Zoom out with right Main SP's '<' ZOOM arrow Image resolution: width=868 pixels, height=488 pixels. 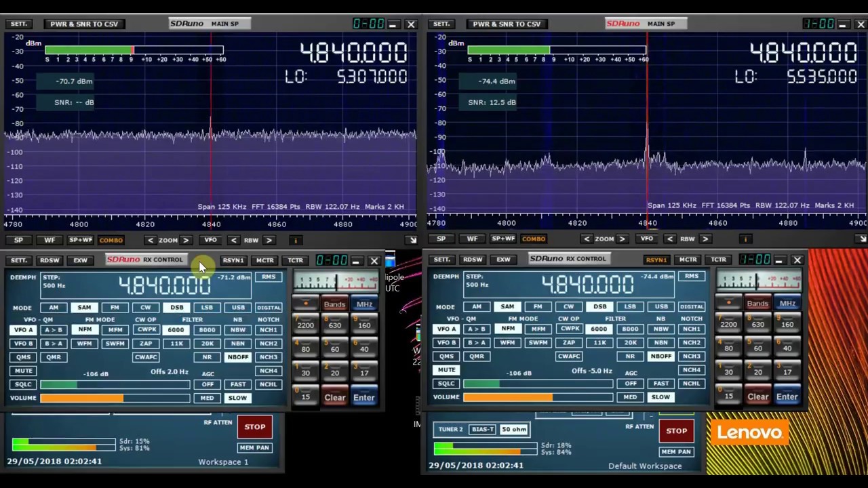pyautogui.click(x=587, y=239)
